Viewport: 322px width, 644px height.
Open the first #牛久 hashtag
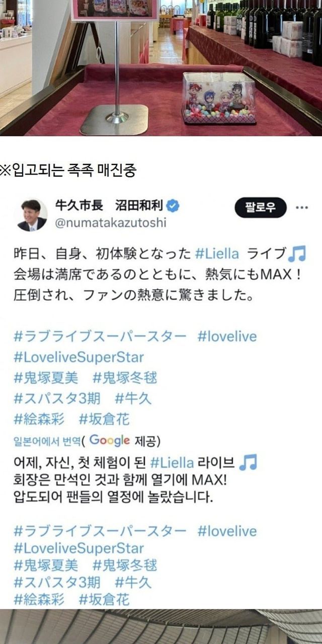pyautogui.click(x=133, y=398)
